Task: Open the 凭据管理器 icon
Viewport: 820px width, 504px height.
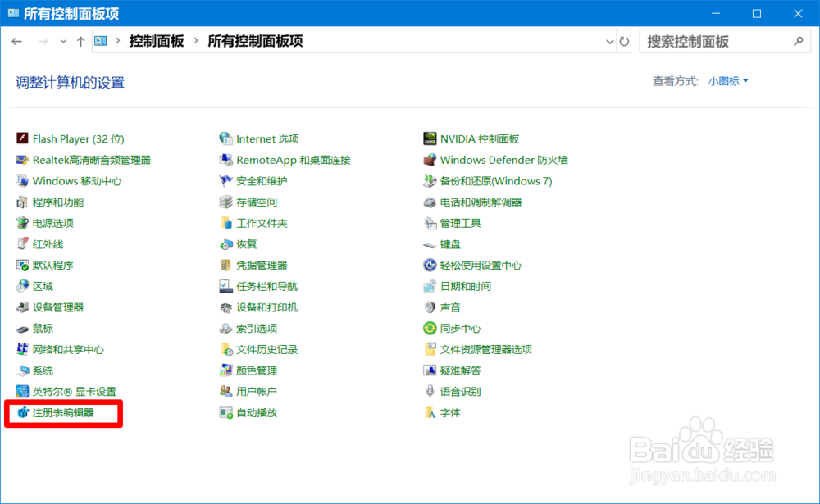Action: pyautogui.click(x=226, y=265)
